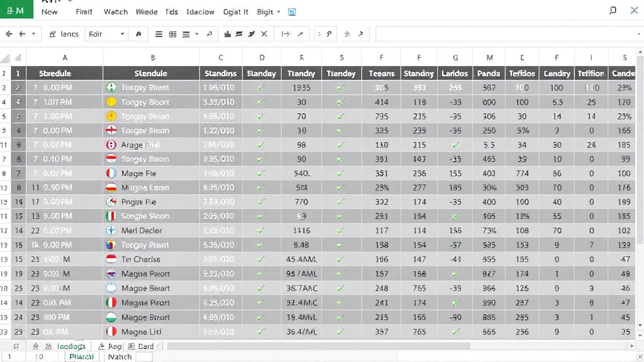Click the horizontal scrollbar thumb
The width and height of the screenshot is (644, 362).
(x=318, y=346)
